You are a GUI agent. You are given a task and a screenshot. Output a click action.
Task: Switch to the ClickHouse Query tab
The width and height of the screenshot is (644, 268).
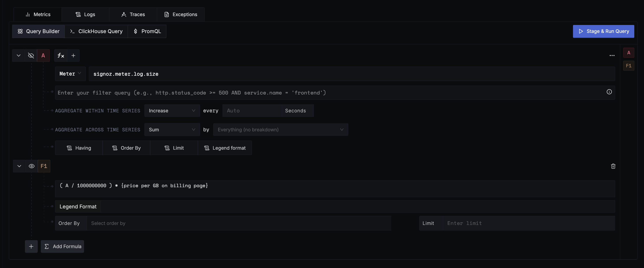96,31
